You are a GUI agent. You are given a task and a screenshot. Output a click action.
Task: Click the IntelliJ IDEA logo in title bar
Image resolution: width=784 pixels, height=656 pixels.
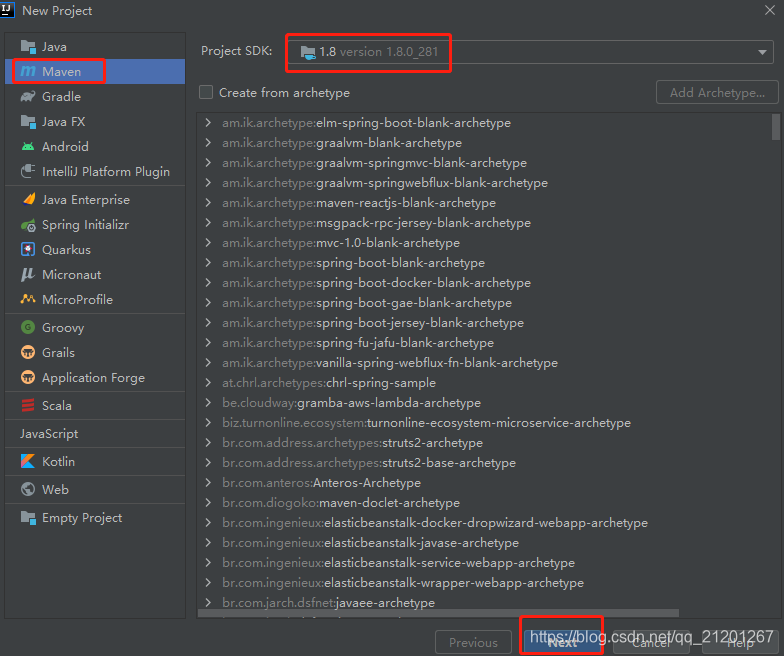(x=7, y=10)
